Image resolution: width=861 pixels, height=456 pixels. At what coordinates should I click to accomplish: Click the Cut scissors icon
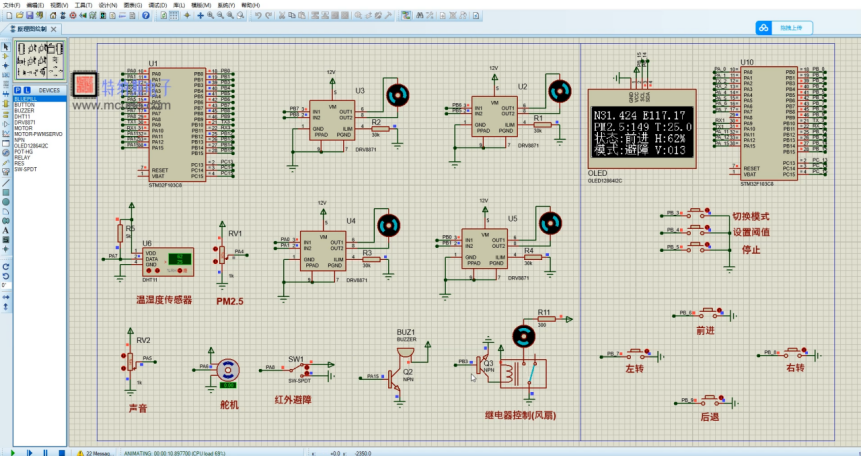(282, 15)
